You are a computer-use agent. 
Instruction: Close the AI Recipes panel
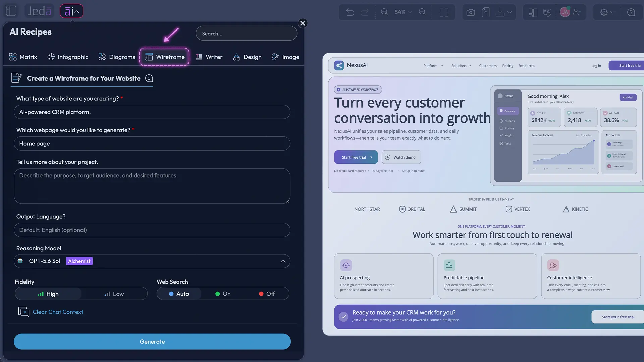(303, 23)
